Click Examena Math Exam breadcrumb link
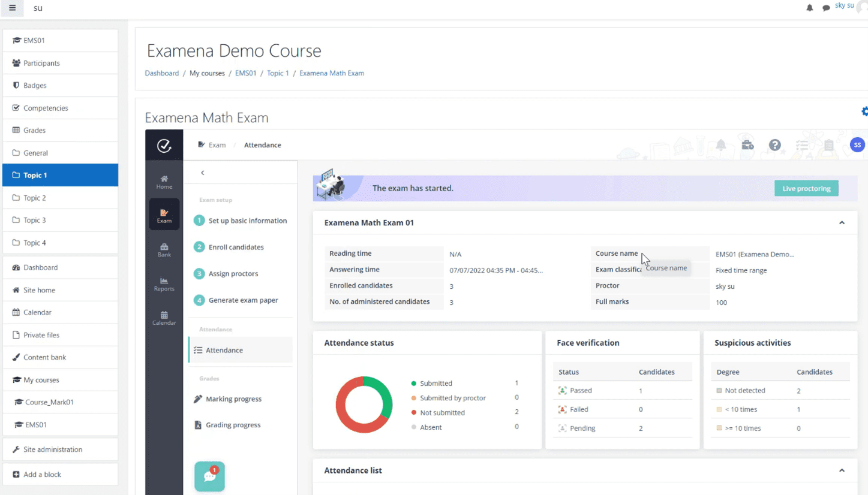Screen dimensions: 868x495 (x=332, y=73)
